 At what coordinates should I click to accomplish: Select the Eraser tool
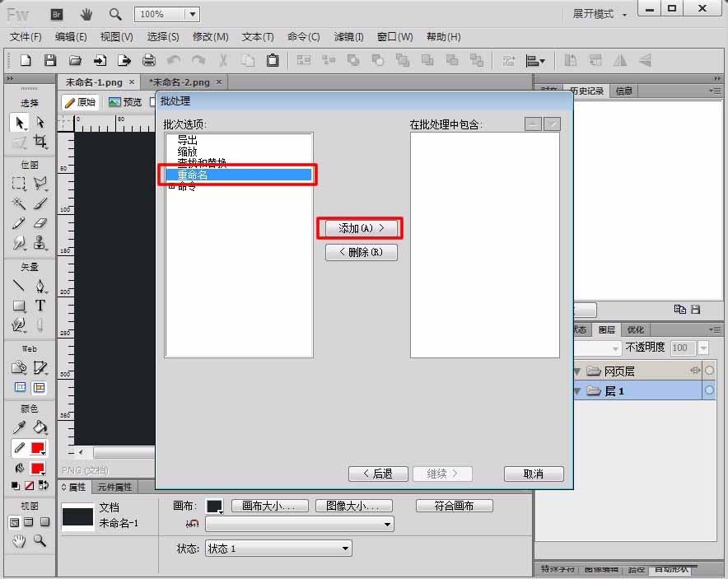point(38,222)
